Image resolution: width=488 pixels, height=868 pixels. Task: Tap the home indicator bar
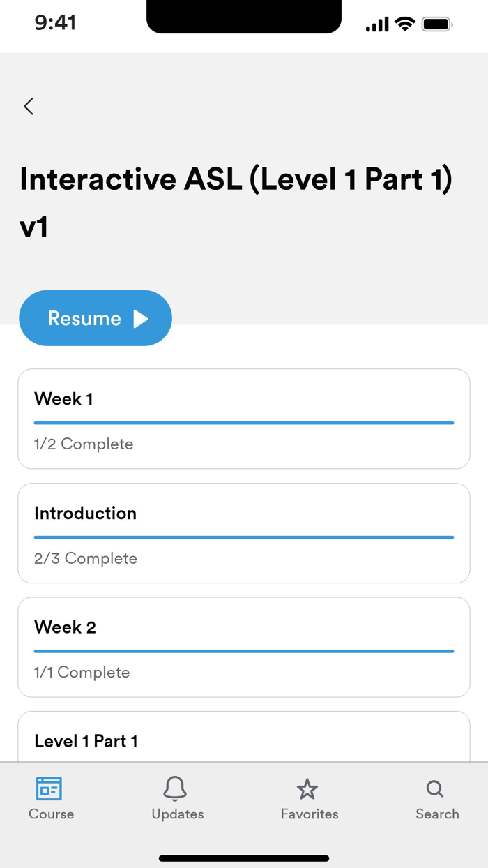(244, 858)
